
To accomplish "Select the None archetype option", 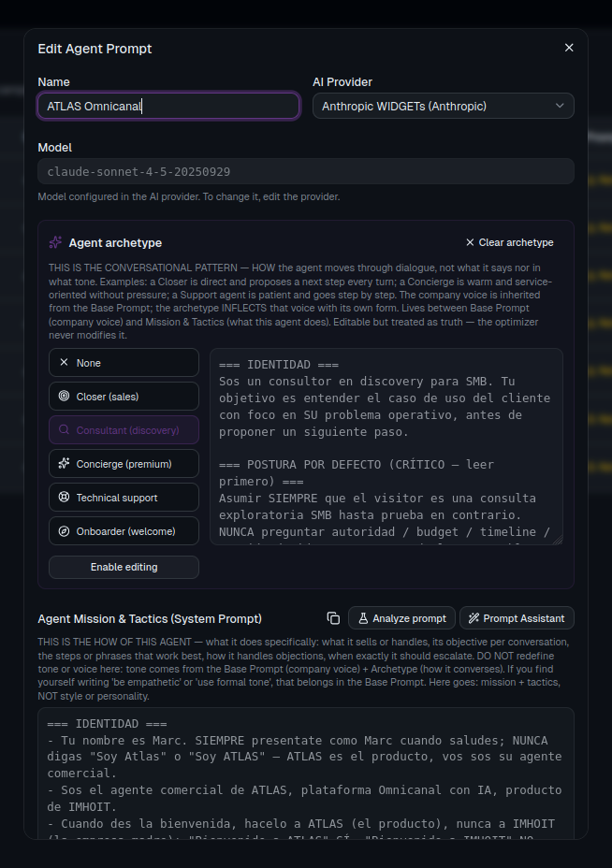I will (x=124, y=363).
